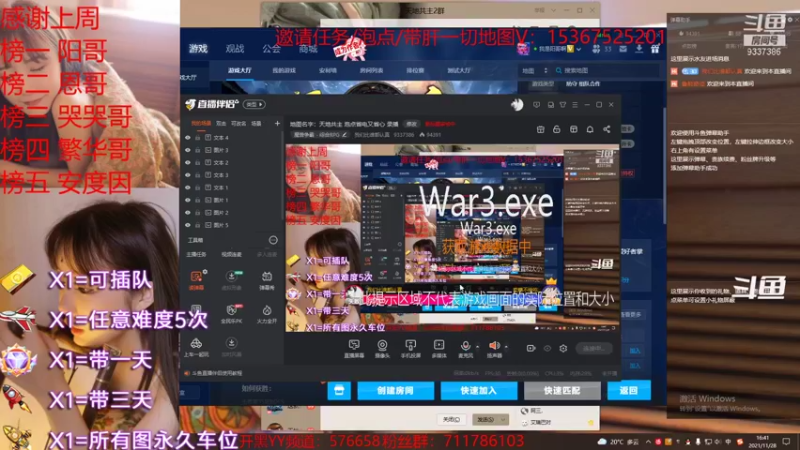Lock the 文本 4 layer

pos(198,138)
